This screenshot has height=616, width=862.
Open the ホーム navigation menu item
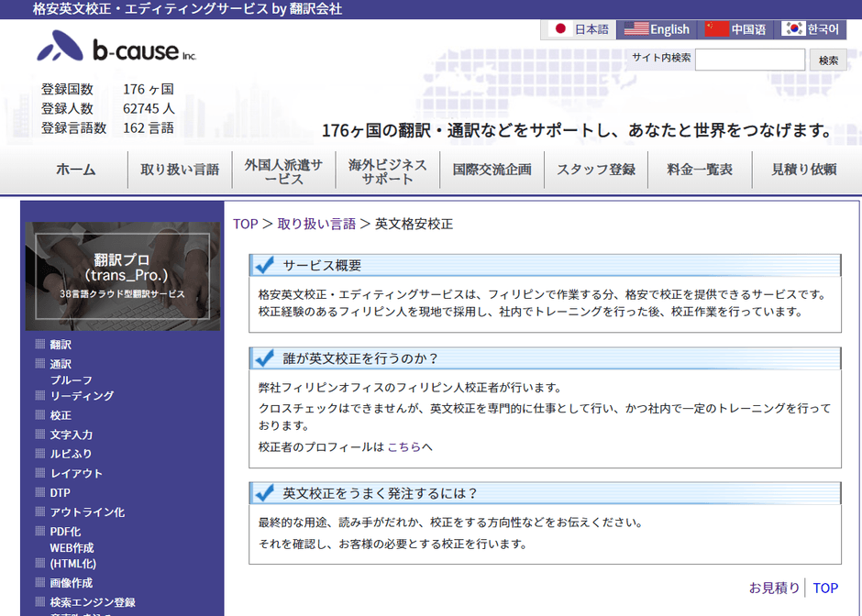click(75, 170)
